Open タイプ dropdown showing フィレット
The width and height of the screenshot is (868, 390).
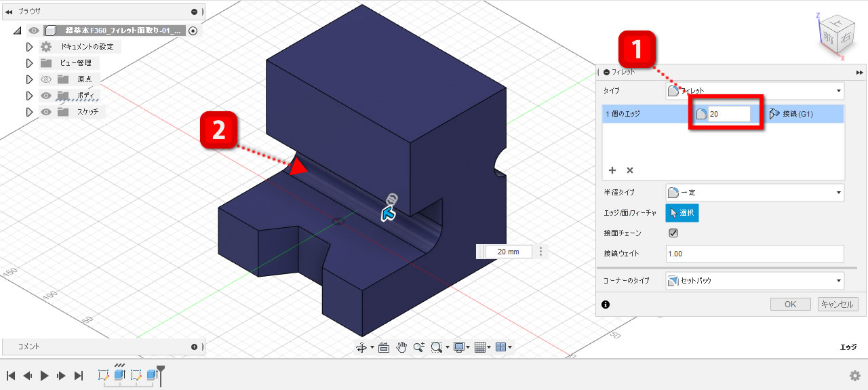755,90
